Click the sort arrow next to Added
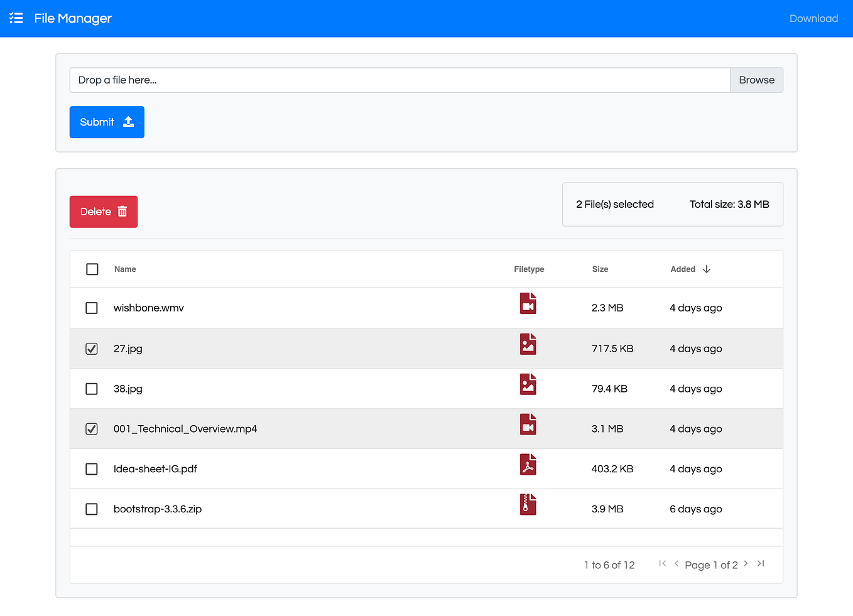 pos(707,269)
